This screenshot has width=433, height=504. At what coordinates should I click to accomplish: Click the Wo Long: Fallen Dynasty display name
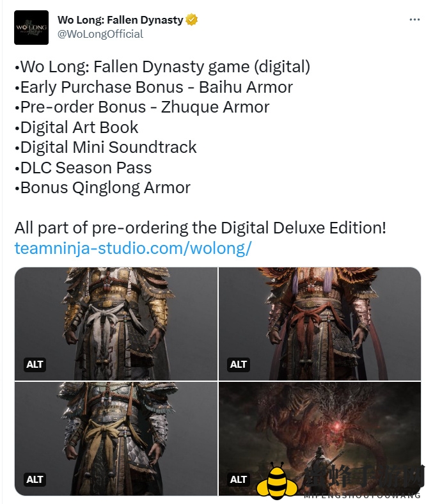tap(120, 20)
